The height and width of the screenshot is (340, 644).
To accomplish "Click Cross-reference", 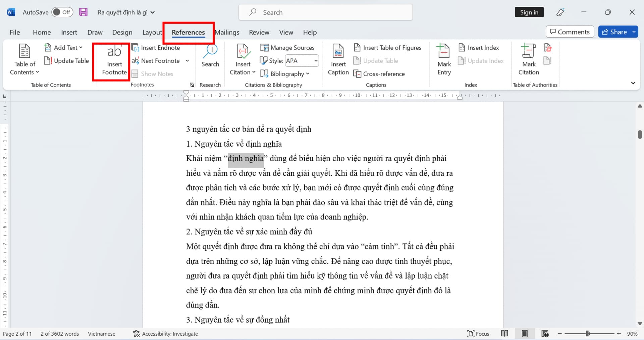I will tap(379, 74).
